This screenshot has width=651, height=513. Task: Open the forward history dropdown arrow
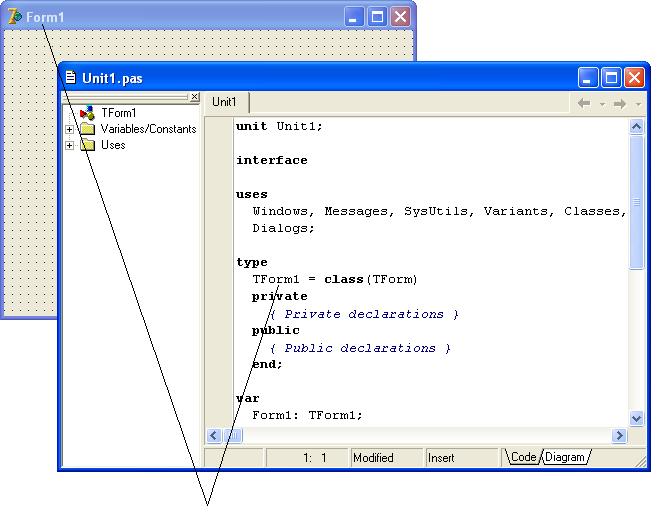[638, 104]
